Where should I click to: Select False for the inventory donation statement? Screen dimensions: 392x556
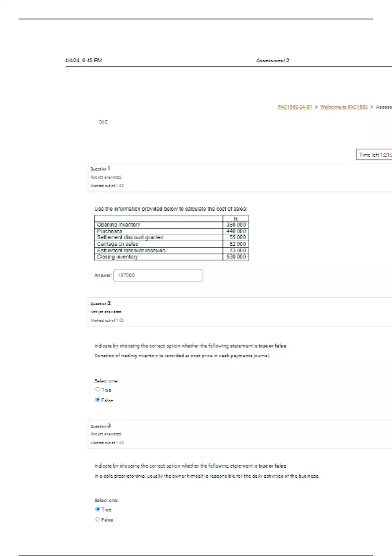(98, 400)
